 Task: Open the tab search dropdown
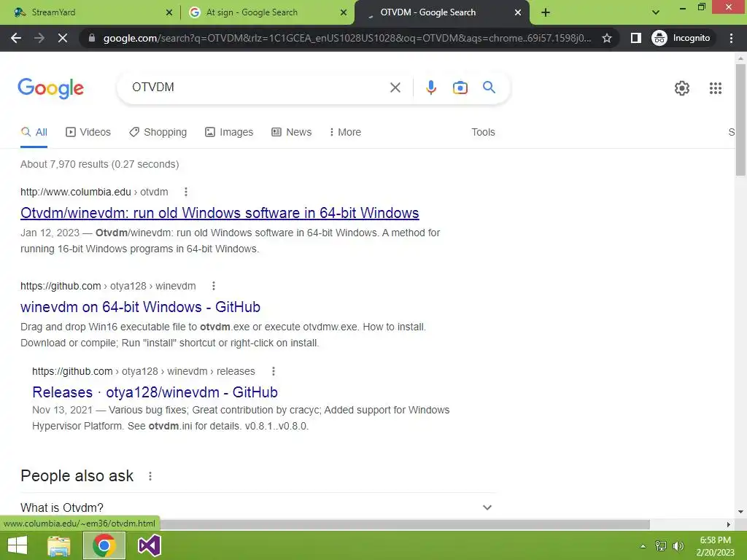[x=656, y=12]
